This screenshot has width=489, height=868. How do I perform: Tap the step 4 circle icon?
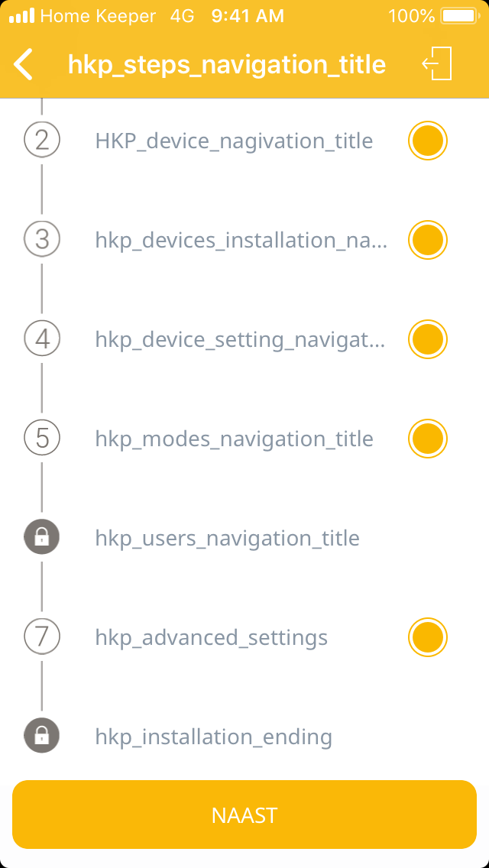[42, 339]
